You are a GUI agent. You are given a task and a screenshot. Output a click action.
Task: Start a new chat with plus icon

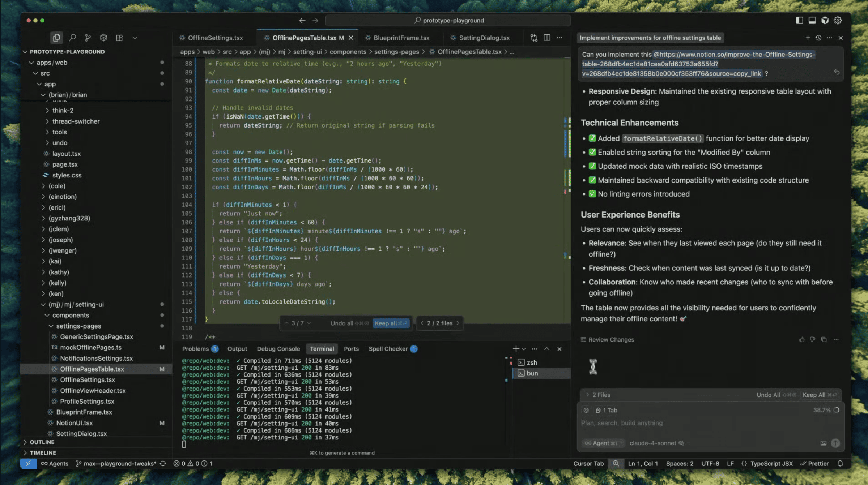tap(808, 38)
